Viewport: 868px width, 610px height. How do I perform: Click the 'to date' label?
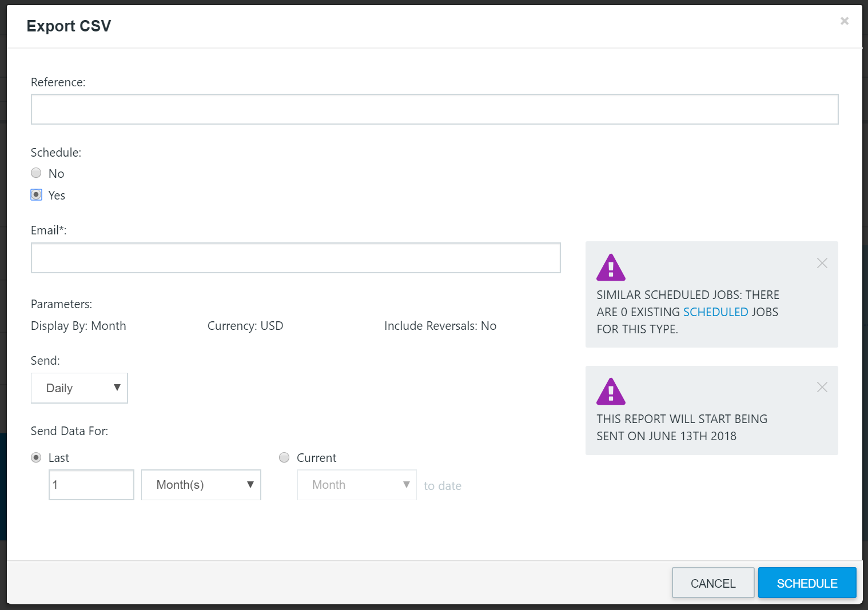443,486
